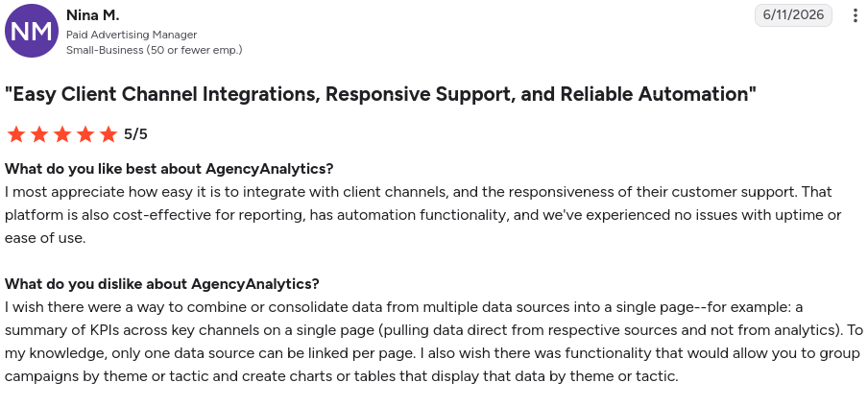
Task: Click the first rating star
Action: click(x=16, y=134)
